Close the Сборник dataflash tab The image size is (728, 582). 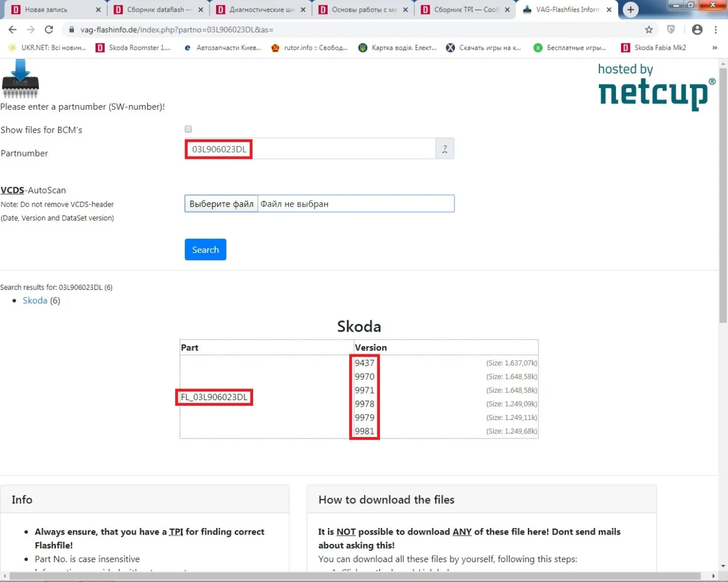(x=200, y=10)
